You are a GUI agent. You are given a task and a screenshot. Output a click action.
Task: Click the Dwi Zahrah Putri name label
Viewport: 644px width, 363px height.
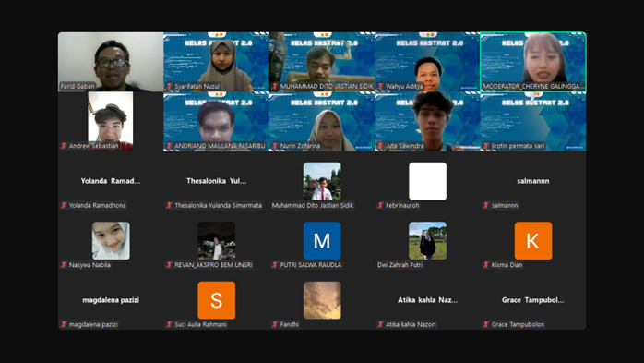tap(400, 265)
